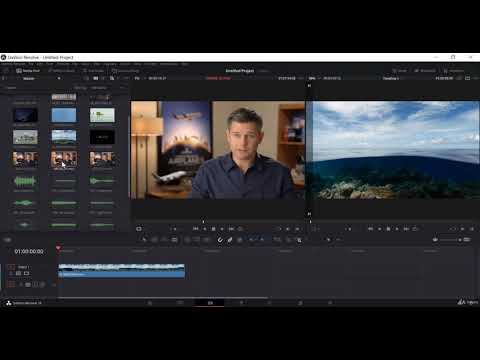Stop playback in the timeline viewer

[x=388, y=229]
